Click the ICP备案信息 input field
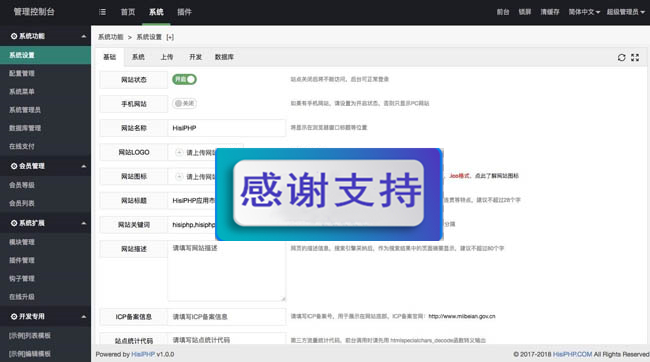 point(227,317)
